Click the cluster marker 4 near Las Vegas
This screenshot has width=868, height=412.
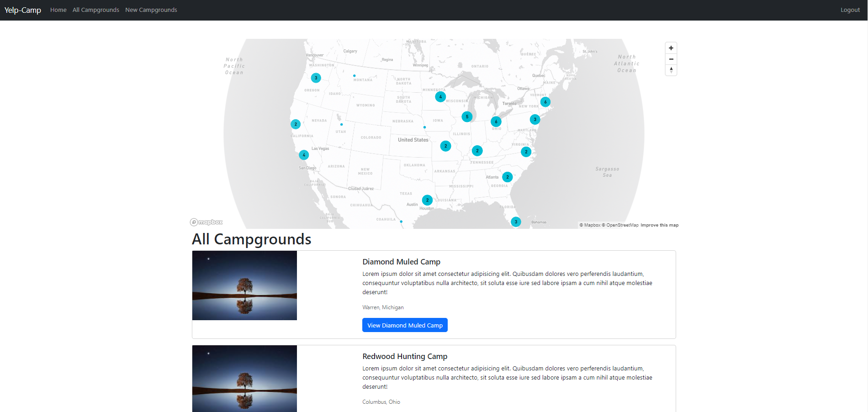(x=304, y=155)
